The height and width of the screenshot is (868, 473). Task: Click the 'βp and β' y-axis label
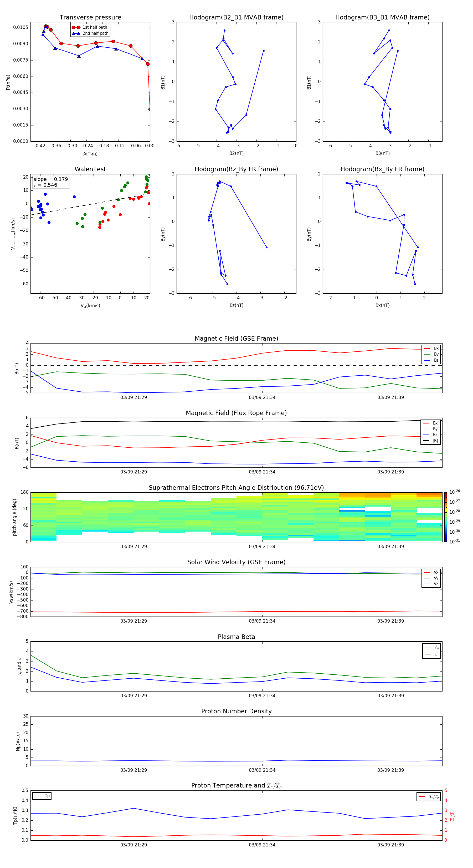(x=19, y=666)
